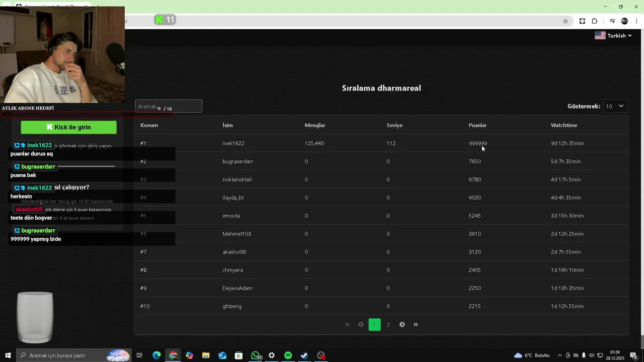Go to leaderboard page 2

pos(388,325)
